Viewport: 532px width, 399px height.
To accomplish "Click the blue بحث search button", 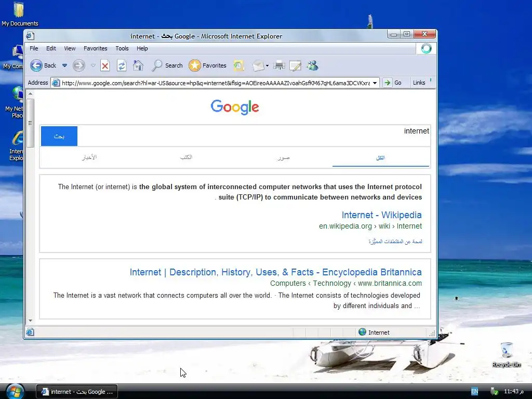I will (59, 136).
